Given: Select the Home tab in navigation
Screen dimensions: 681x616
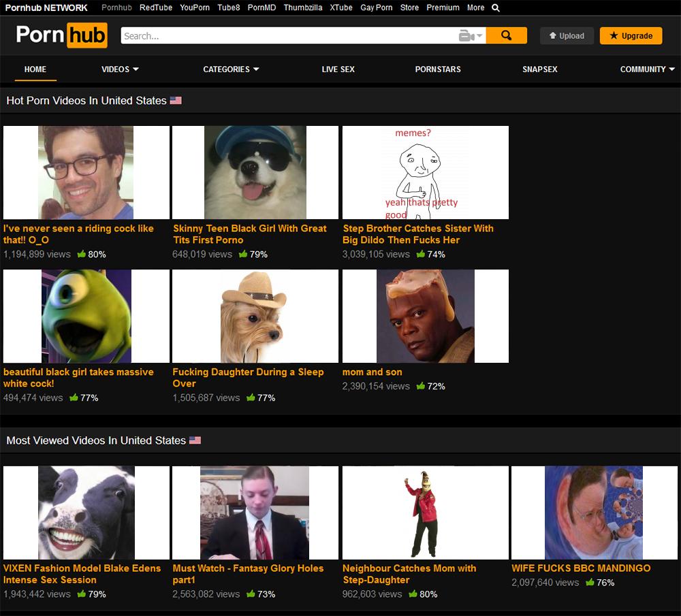Looking at the screenshot, I should pos(35,69).
